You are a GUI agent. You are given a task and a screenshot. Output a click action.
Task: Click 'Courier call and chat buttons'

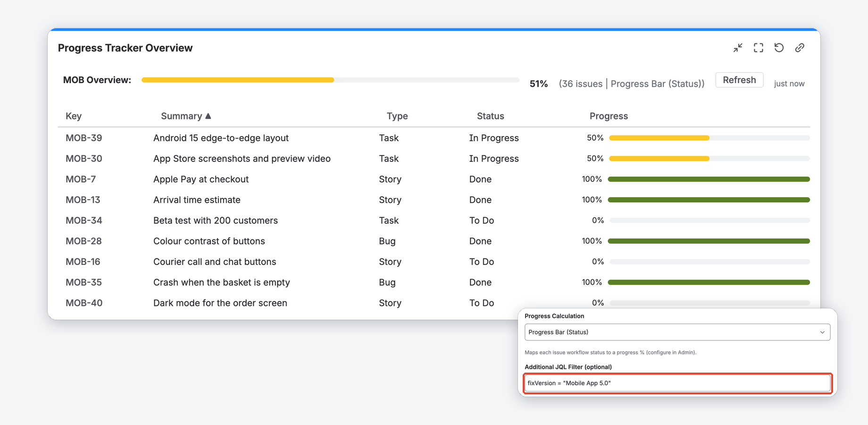[x=215, y=262]
